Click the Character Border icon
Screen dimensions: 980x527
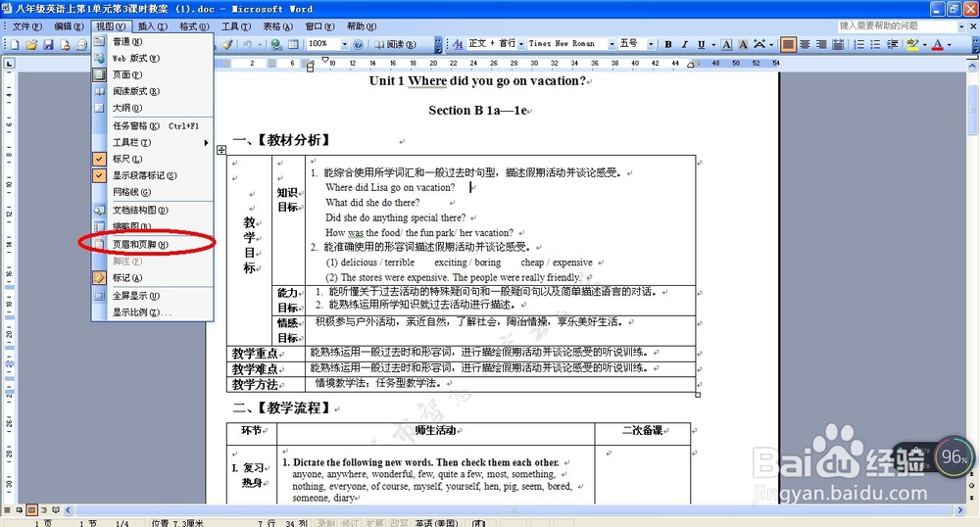click(726, 44)
